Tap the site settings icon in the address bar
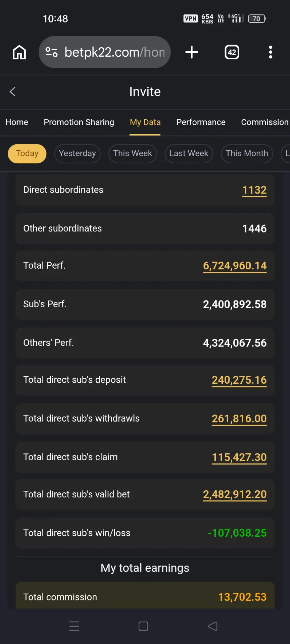The height and width of the screenshot is (644, 290). [x=51, y=52]
